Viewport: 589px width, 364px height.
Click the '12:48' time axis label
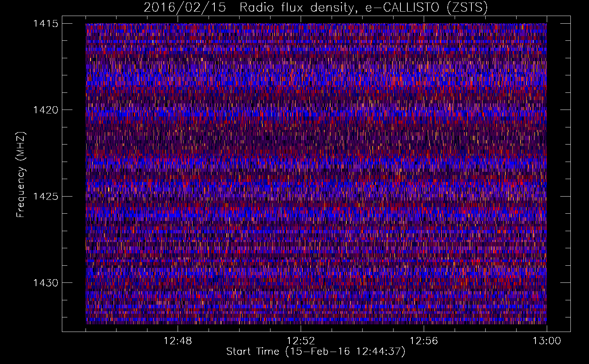178,341
